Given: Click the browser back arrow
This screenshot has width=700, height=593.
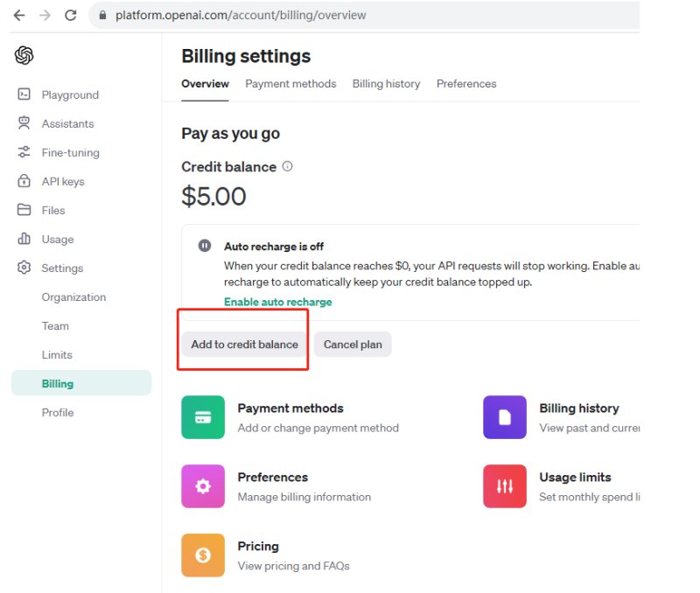Looking at the screenshot, I should pos(19,15).
